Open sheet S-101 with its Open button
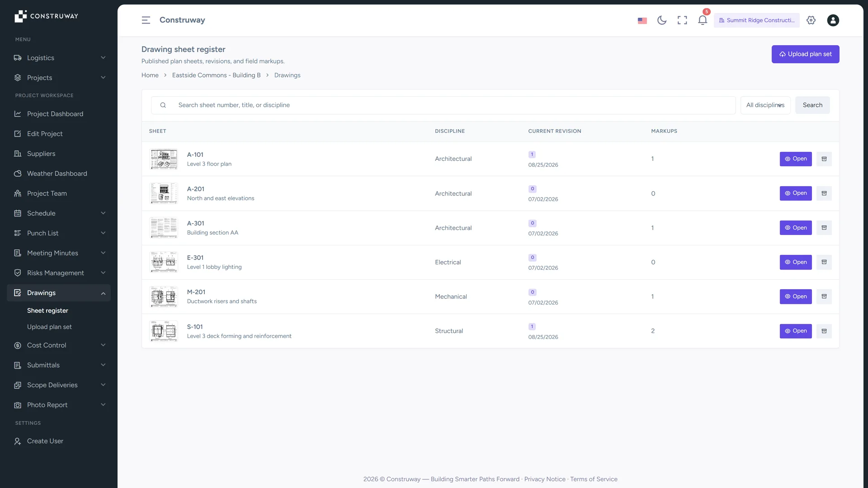The height and width of the screenshot is (488, 868). [x=796, y=331]
